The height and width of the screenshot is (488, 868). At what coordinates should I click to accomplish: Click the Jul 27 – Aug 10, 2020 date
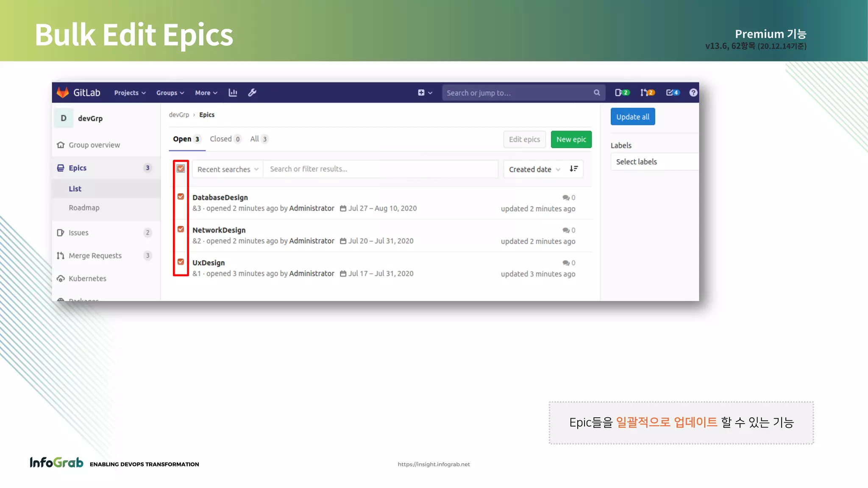click(x=382, y=208)
